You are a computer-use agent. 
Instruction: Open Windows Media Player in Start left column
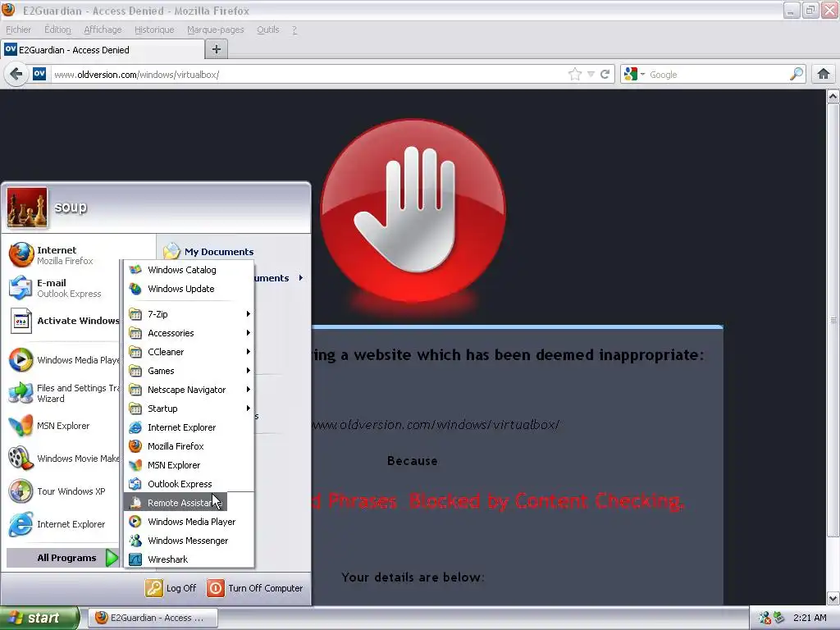[63, 360]
